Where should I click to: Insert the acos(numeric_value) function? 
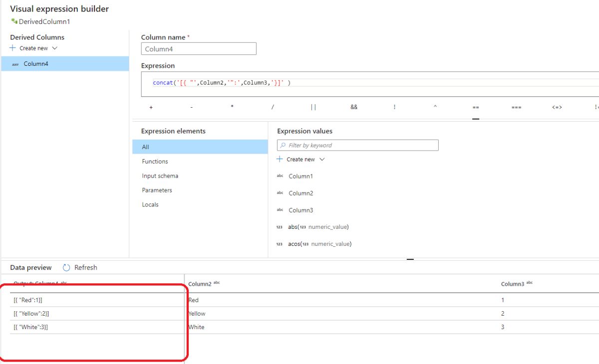[x=319, y=244]
